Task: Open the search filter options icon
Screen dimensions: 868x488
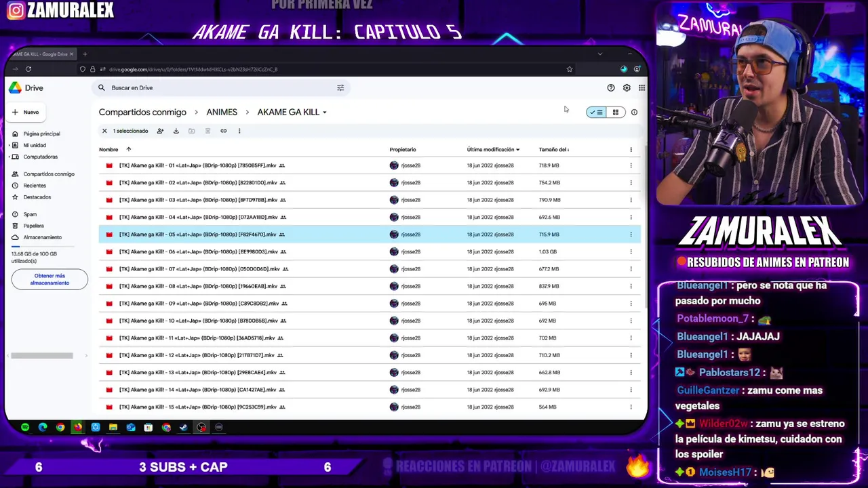Action: pyautogui.click(x=340, y=87)
